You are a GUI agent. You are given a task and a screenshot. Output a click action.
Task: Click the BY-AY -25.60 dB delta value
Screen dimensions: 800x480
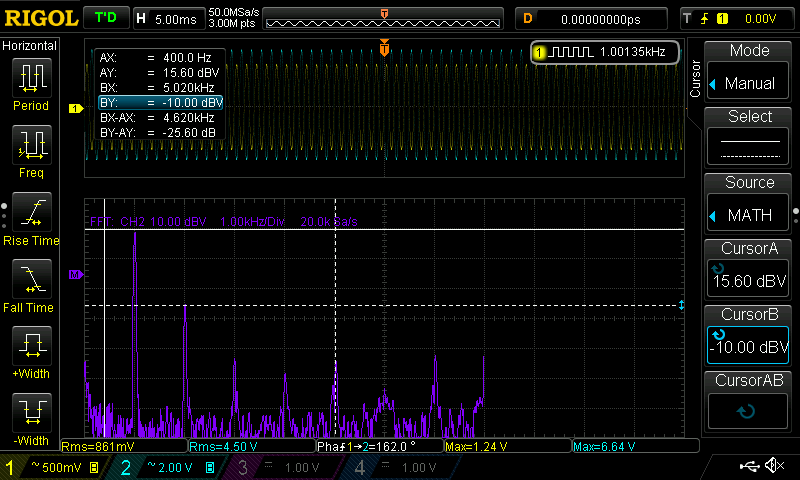189,133
